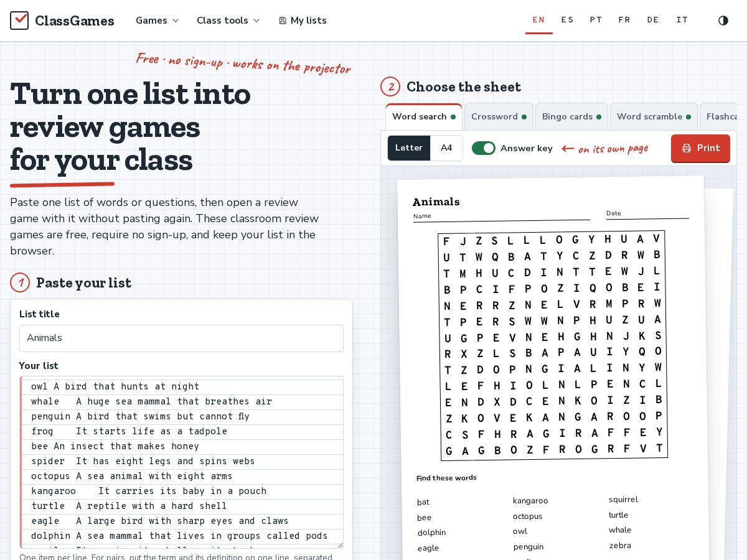Image resolution: width=747 pixels, height=560 pixels.
Task: Switch language to PT
Action: 596,20
